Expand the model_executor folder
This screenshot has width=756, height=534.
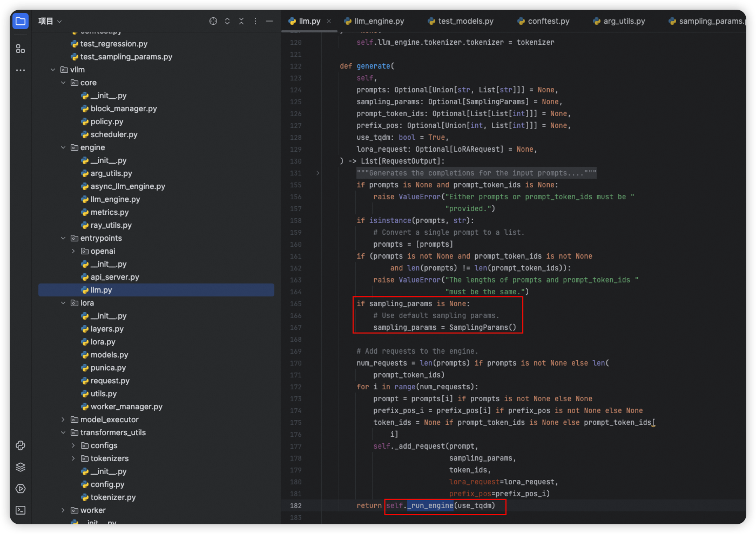(x=63, y=420)
